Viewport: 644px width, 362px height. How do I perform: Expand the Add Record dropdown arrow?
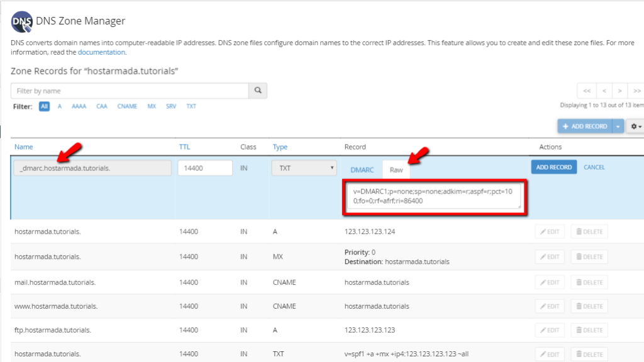tap(618, 126)
